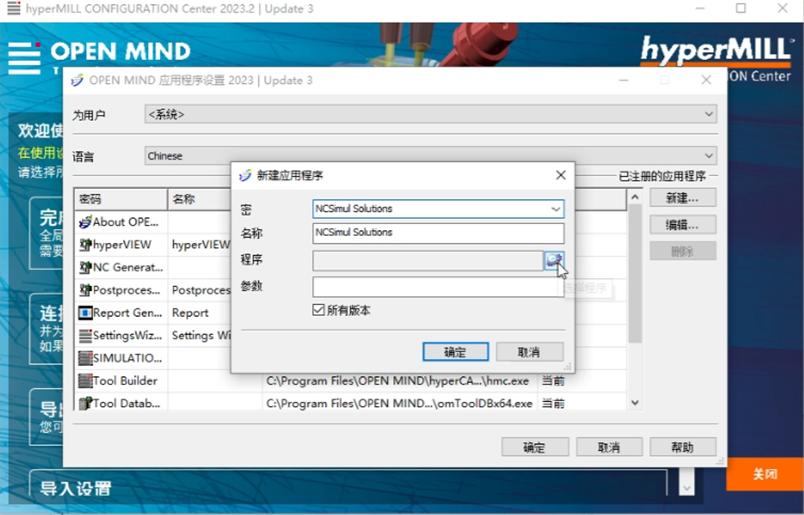The width and height of the screenshot is (804, 515).
Task: Select the hyperVIEW application icon
Action: 85,245
